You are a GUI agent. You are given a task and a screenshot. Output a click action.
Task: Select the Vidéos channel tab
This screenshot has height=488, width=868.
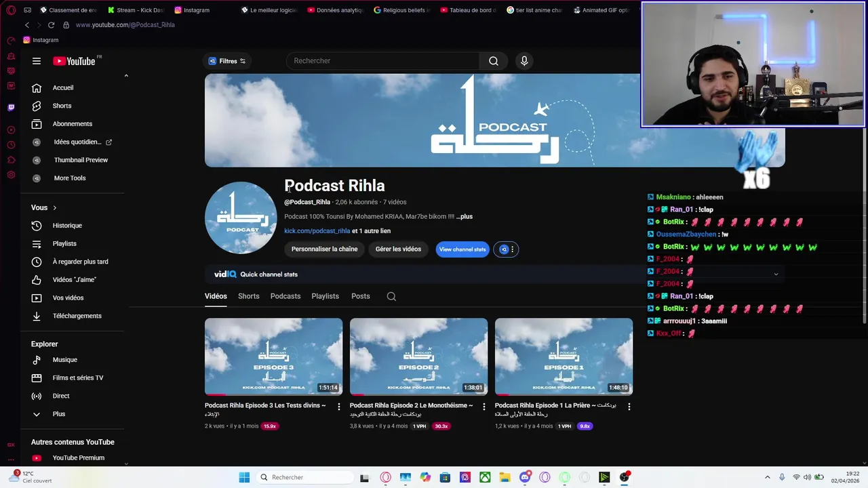(x=216, y=296)
